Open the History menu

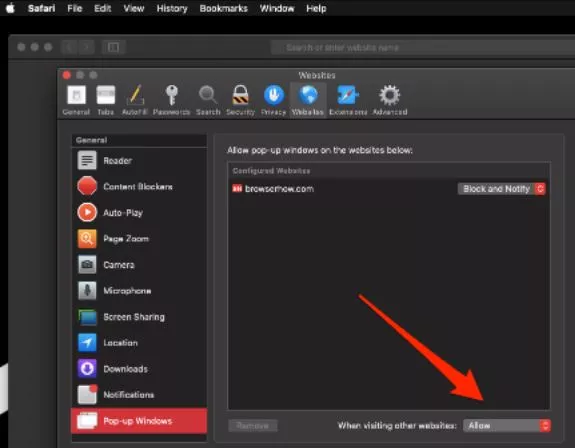[172, 8]
